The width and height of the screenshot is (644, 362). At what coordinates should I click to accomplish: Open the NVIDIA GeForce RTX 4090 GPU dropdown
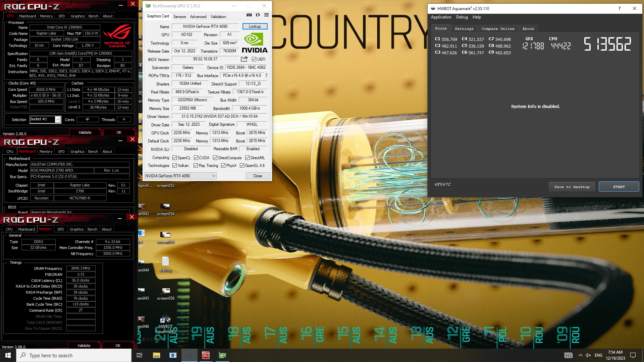[x=180, y=176]
